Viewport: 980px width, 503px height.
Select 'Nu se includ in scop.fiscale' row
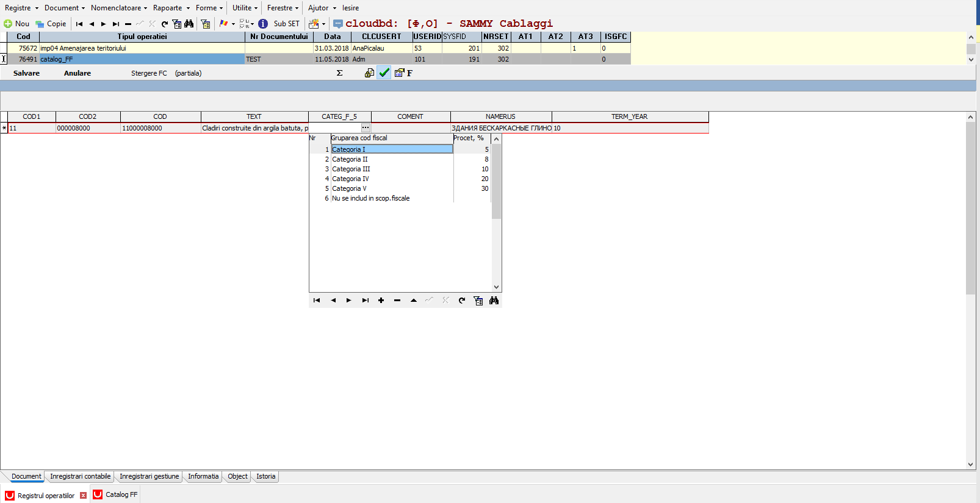click(392, 198)
